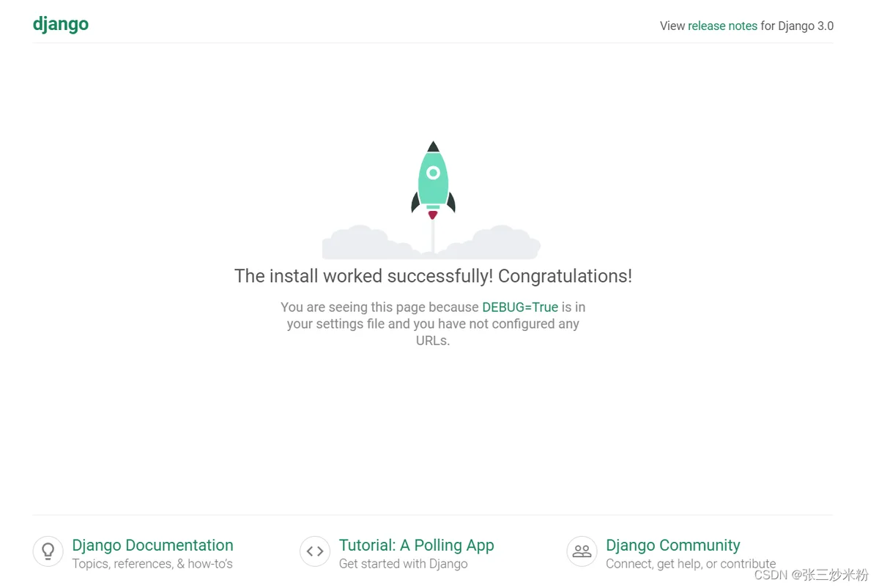Click 'Connect, get help, or contribute' text
Screen dimensions: 879x588
(691, 564)
